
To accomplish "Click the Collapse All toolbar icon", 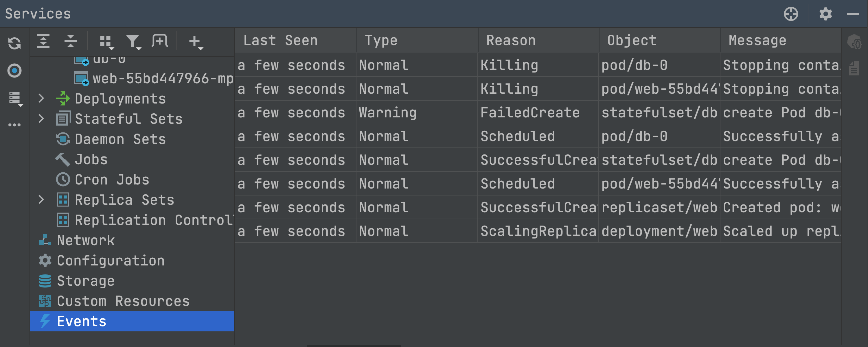I will [70, 41].
